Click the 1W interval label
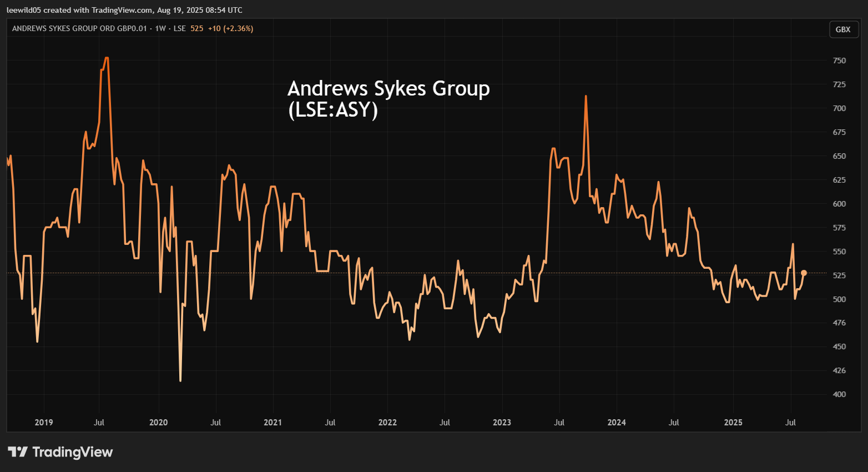 160,28
